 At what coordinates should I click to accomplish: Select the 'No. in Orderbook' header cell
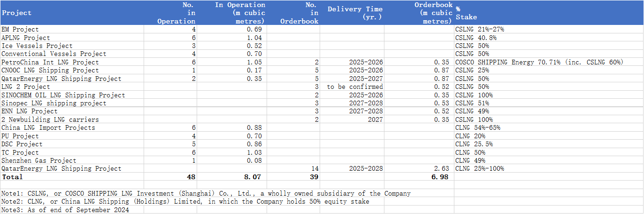(x=293, y=13)
